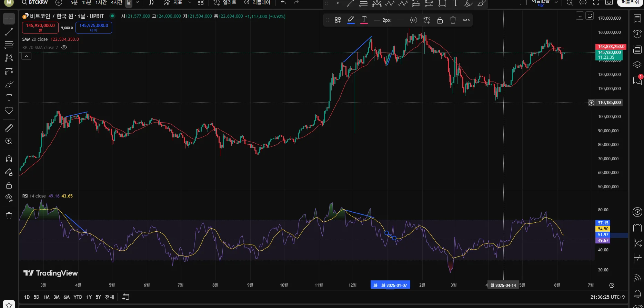Switch to the 4시간 timeframe

[x=117, y=3]
